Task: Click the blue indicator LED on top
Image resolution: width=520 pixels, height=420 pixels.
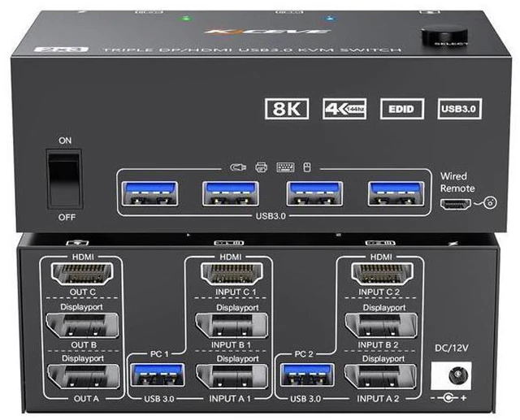Action: (x=329, y=18)
